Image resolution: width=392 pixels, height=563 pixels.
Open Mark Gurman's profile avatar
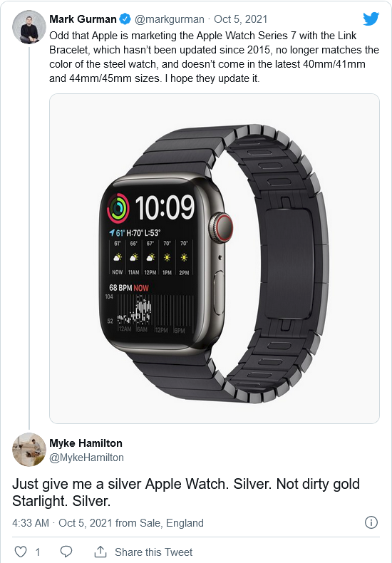point(29,27)
